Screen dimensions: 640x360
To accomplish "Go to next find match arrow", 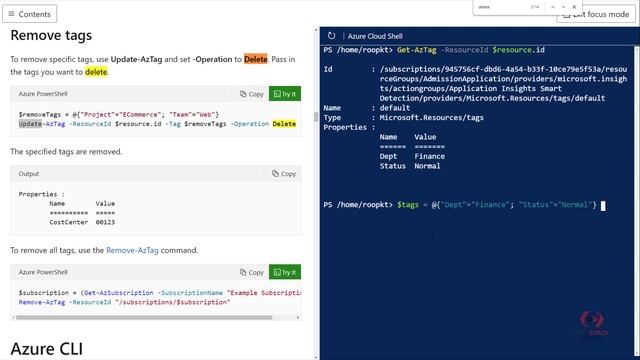I will 564,7.
